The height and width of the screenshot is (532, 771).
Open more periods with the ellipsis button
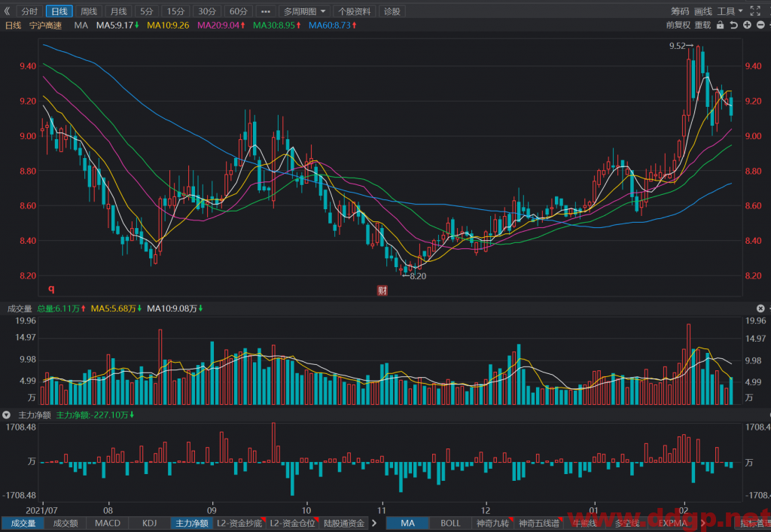coord(266,11)
